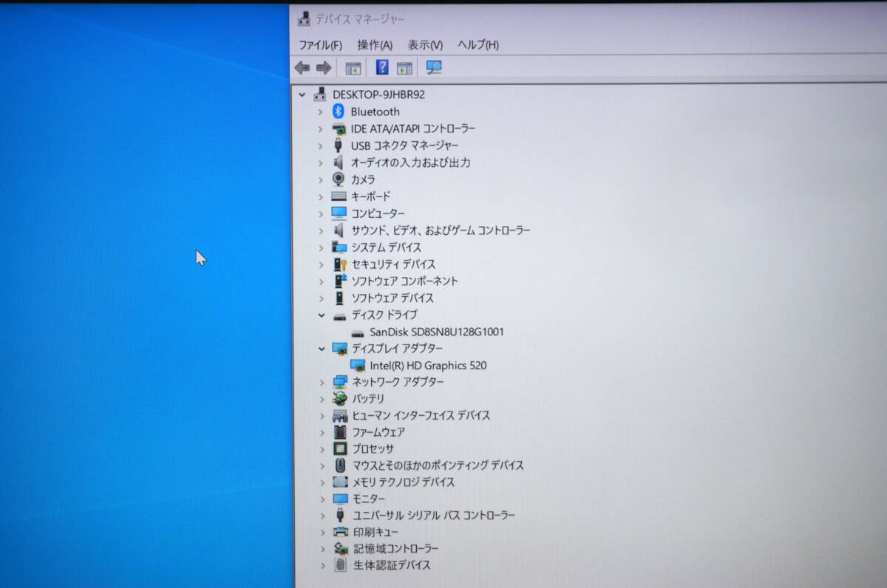Screen dimensions: 887x588
Task: Click the Bluetooth device icon
Action: pos(339,112)
